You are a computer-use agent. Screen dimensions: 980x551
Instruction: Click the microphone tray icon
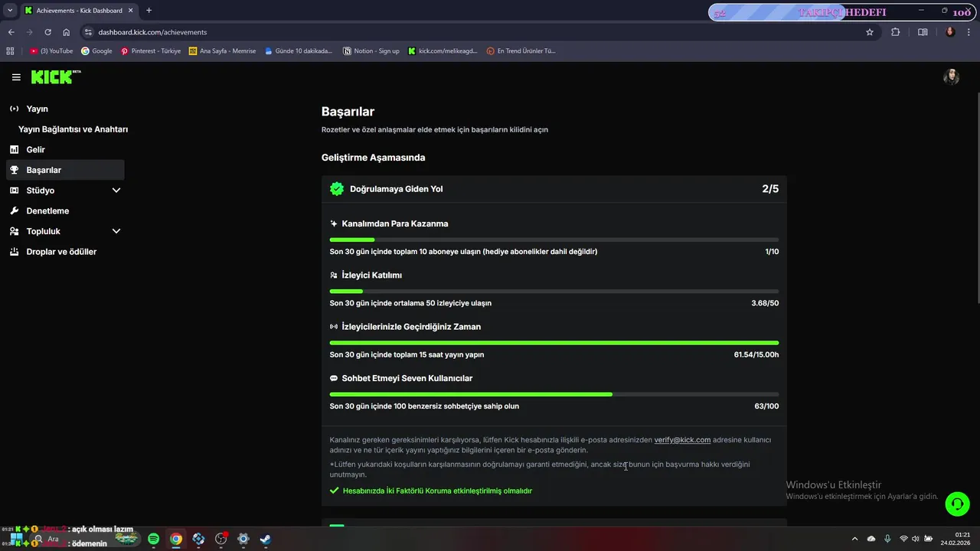pos(887,539)
